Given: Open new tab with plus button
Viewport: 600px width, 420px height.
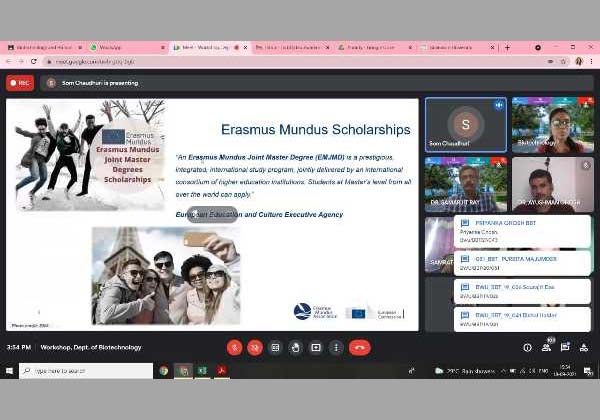Looking at the screenshot, I should pyautogui.click(x=509, y=47).
